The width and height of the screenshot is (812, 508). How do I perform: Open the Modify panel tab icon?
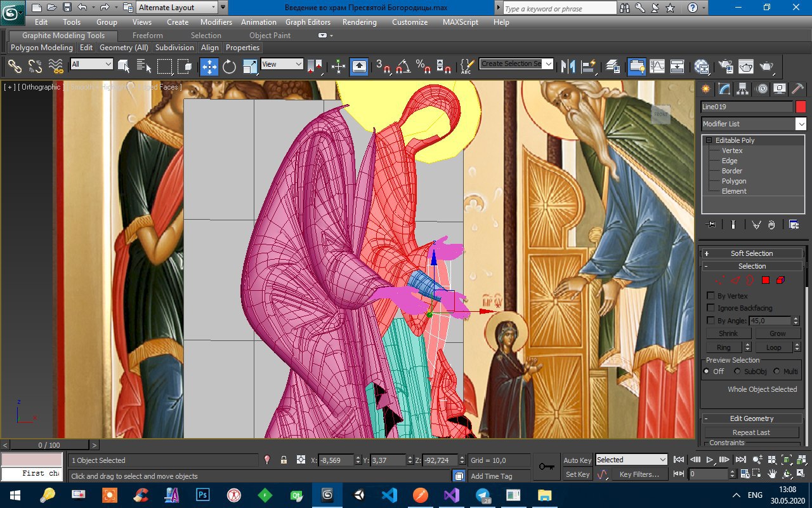click(x=724, y=89)
